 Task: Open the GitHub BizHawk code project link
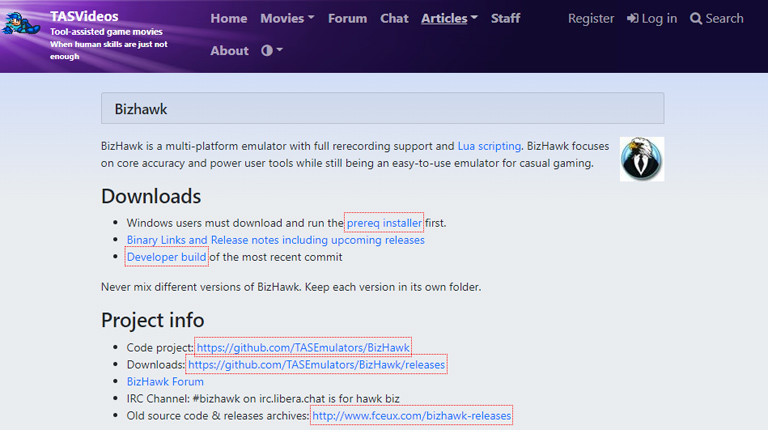click(303, 347)
